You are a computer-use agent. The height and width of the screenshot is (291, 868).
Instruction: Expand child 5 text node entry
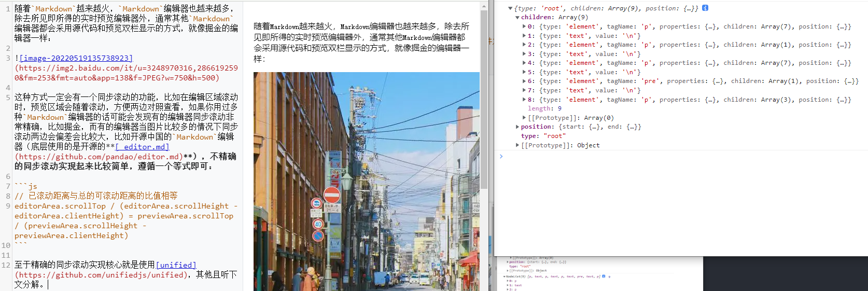tap(524, 72)
